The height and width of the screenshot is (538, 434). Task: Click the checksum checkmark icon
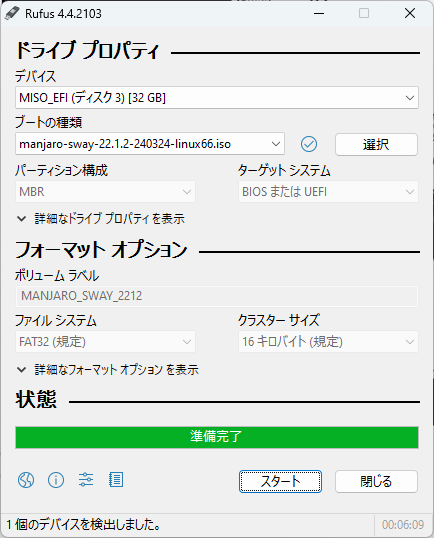pyautogui.click(x=309, y=144)
